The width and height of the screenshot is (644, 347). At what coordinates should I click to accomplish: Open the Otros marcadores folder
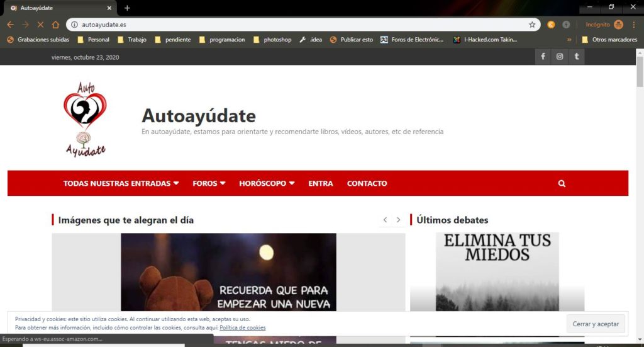(609, 40)
